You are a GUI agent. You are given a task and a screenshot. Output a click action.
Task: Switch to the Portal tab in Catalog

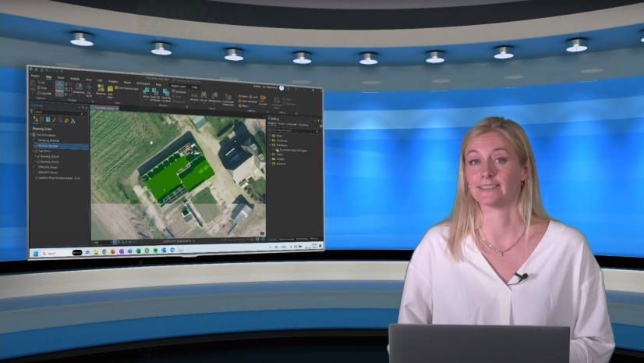281,124
